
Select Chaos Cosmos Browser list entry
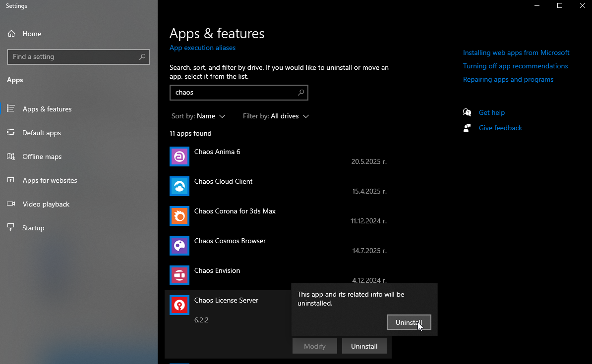(278, 246)
